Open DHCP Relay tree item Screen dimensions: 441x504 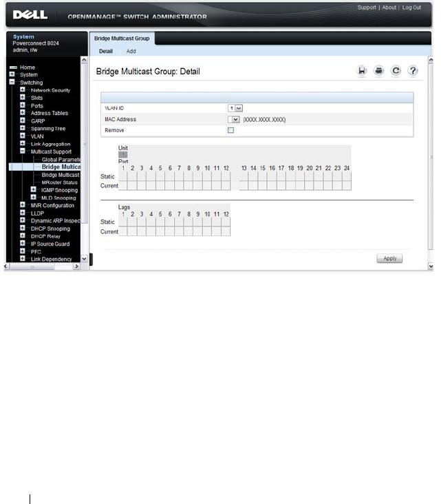[x=45, y=236]
